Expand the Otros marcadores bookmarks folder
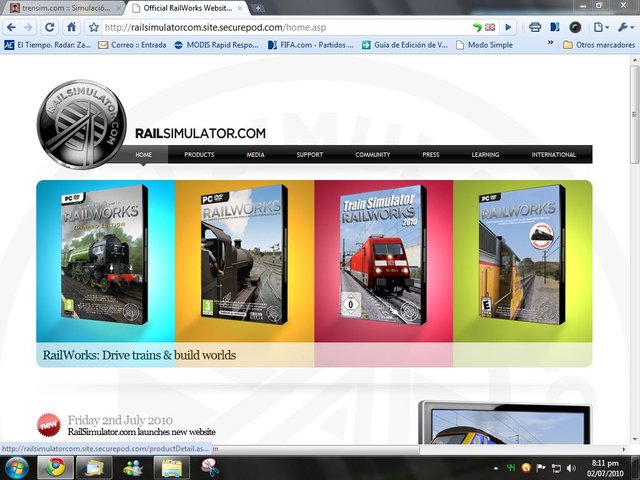The height and width of the screenshot is (480, 640). coord(598,44)
